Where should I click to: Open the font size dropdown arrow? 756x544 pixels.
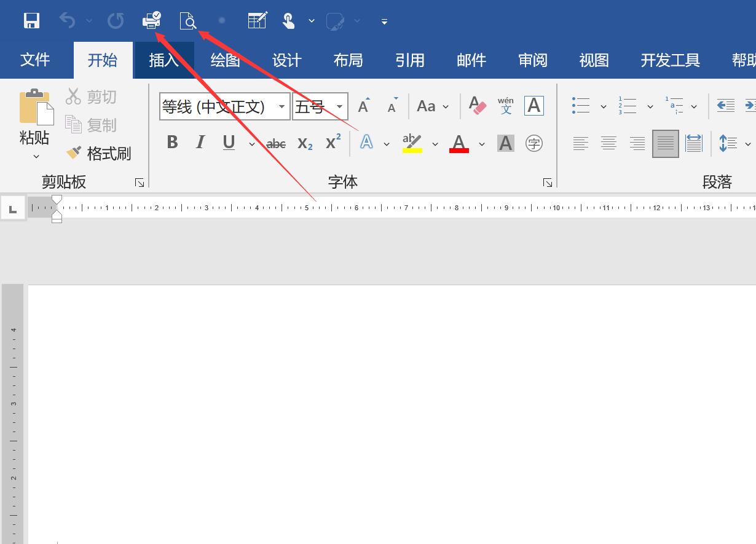coord(339,107)
